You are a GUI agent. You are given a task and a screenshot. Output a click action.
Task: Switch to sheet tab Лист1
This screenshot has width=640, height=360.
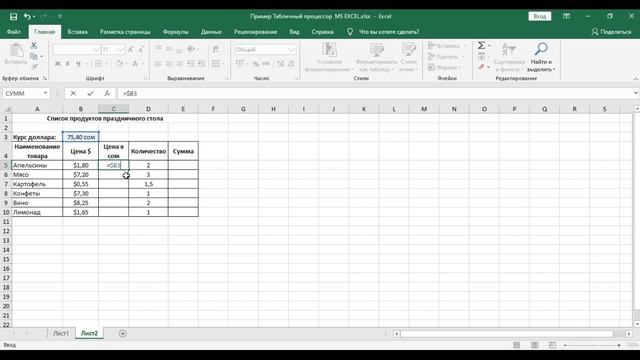pos(61,333)
